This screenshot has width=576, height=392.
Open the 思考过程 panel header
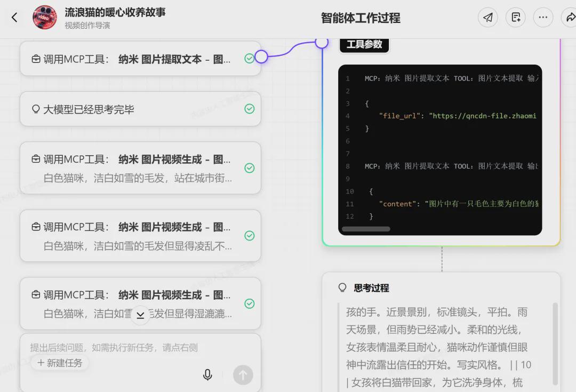click(x=371, y=287)
